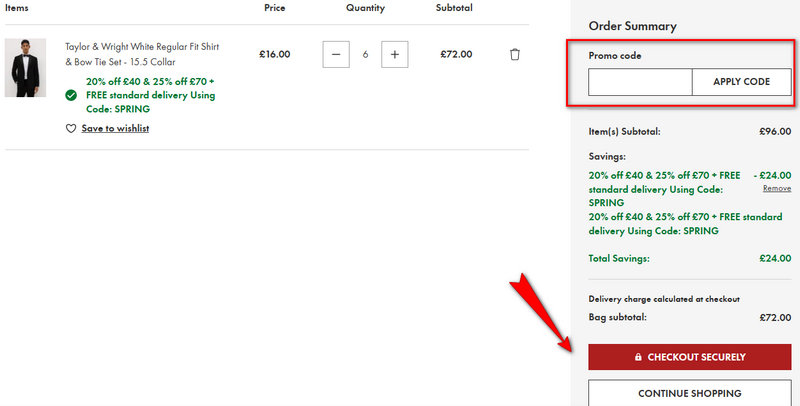Proceed with CHECKOUT SECURELY button

tap(689, 357)
